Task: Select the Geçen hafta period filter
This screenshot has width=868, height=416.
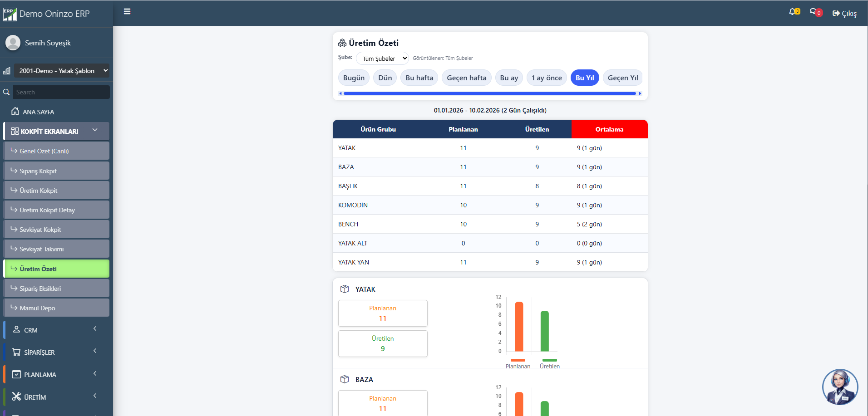Action: coord(466,78)
